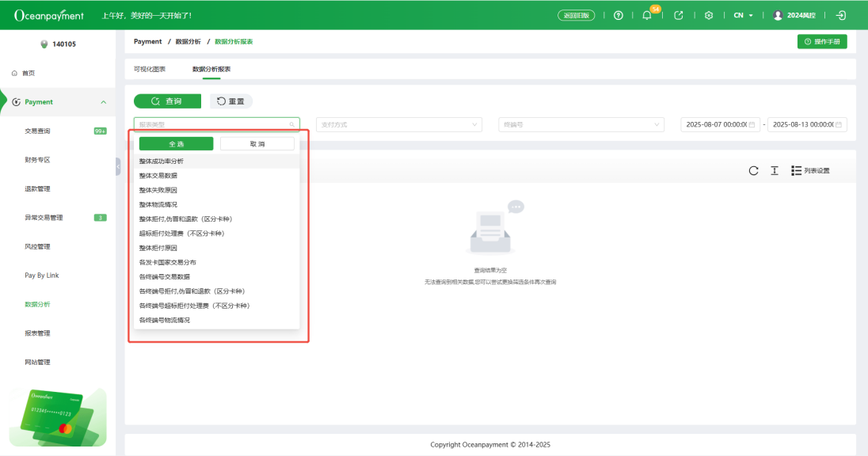Collapse the Payment menu section
Image resolution: width=868 pixels, height=456 pixels.
point(104,102)
